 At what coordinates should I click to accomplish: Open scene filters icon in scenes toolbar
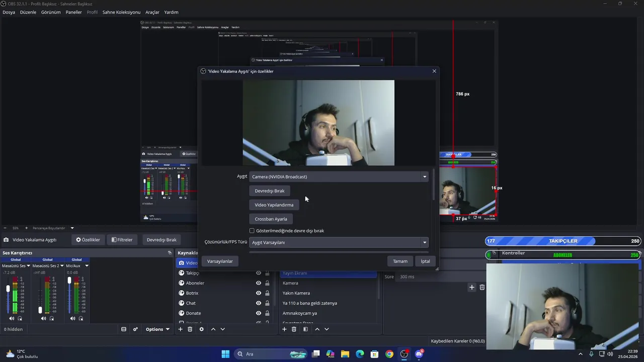coord(305,329)
